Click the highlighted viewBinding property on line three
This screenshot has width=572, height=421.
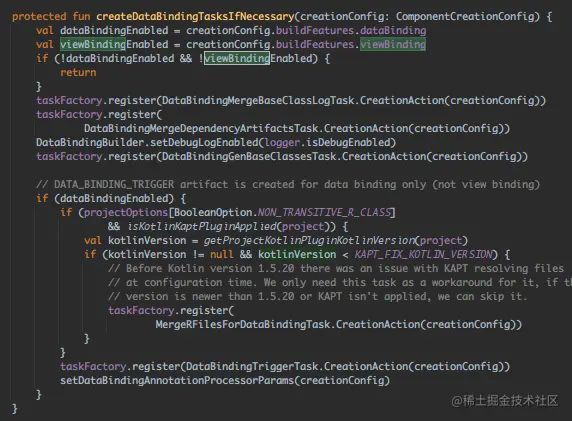(x=393, y=45)
